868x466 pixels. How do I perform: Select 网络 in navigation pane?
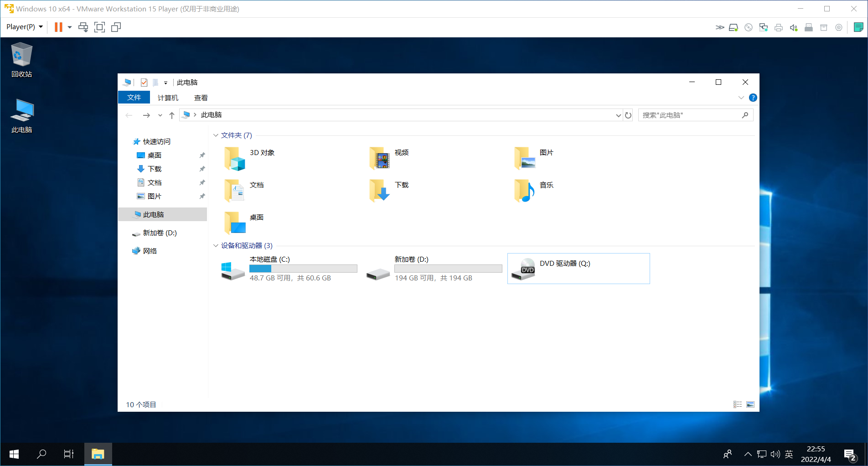[x=150, y=251]
